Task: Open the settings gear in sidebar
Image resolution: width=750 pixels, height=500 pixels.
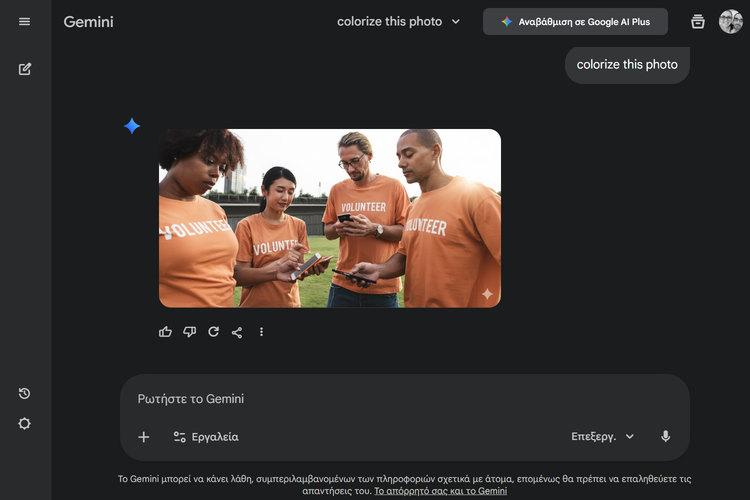Action: [25, 423]
